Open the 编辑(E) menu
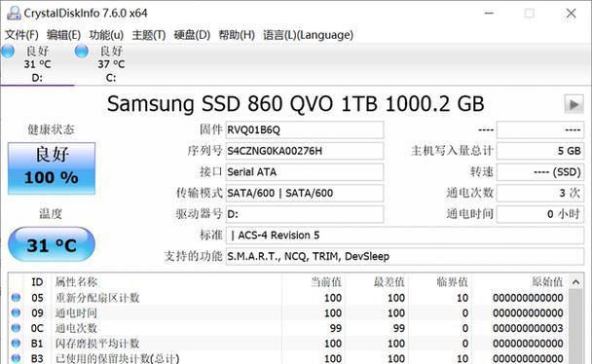592x364 pixels. (63, 35)
